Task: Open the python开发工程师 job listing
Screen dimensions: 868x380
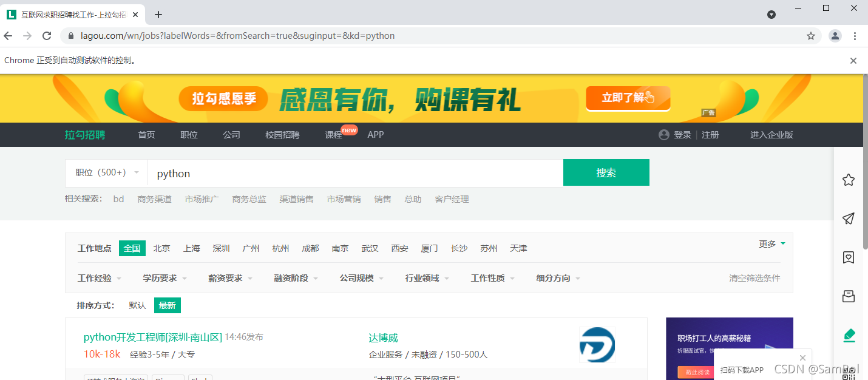Action: (153, 337)
